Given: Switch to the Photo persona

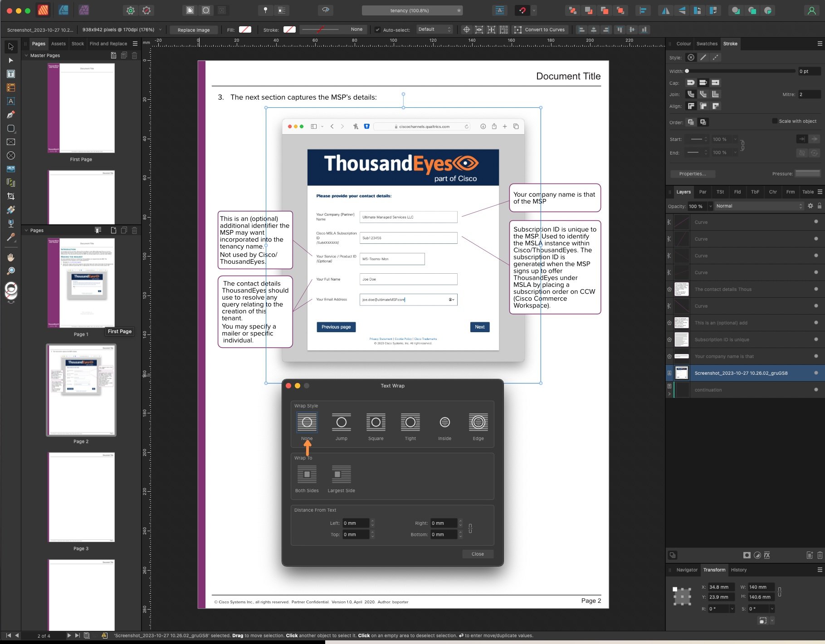Looking at the screenshot, I should [83, 10].
